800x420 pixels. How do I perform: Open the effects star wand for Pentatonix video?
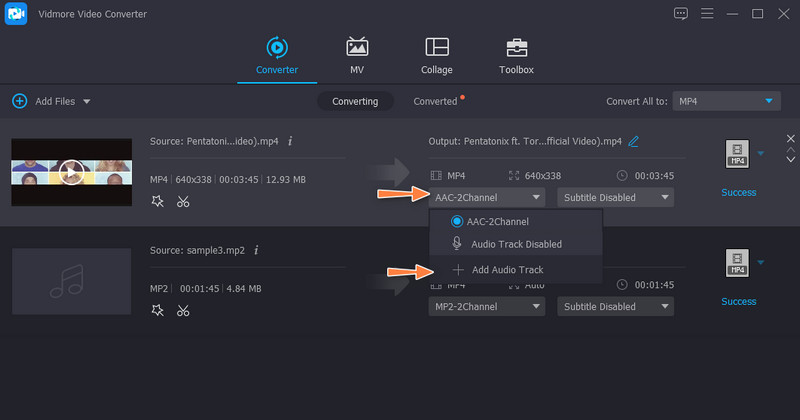tap(157, 201)
